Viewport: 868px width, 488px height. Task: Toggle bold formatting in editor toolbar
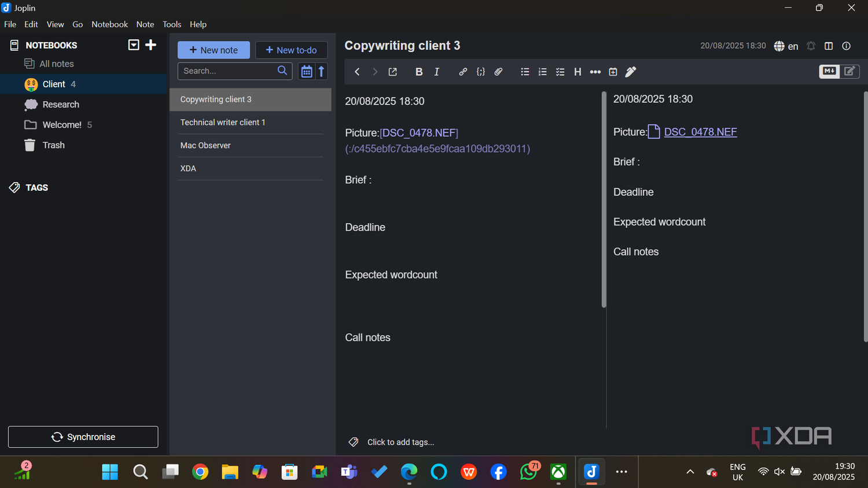(419, 72)
